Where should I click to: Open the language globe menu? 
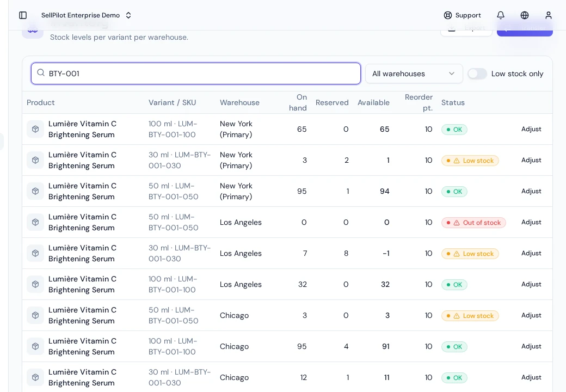click(x=525, y=15)
